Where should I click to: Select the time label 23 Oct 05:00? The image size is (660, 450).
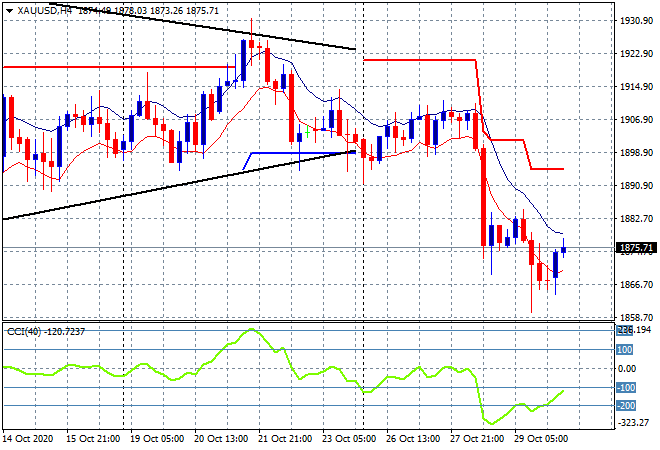[349, 439]
